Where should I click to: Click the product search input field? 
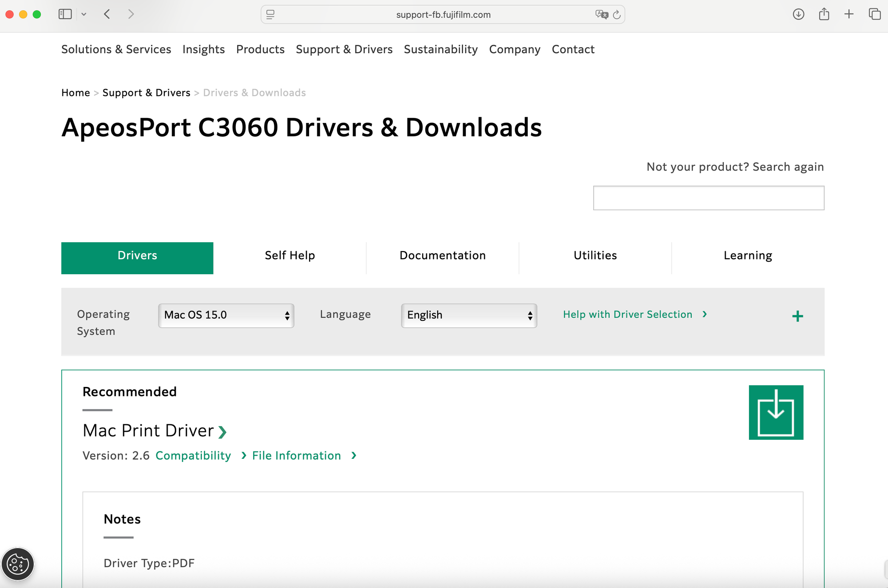(x=709, y=198)
